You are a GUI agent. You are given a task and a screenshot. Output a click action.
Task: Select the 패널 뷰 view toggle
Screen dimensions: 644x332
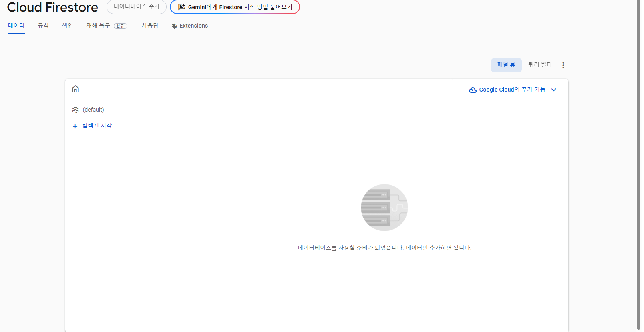(506, 65)
